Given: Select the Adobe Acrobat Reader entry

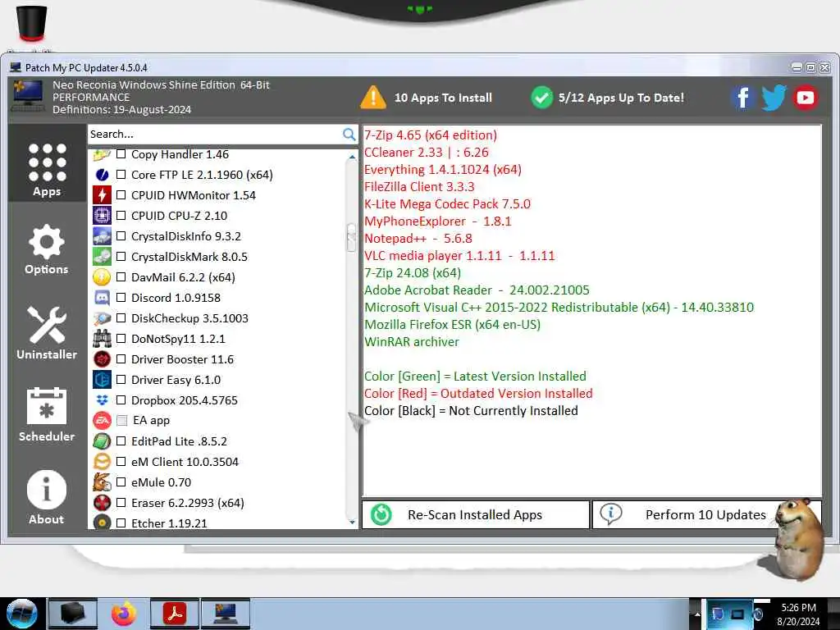Looking at the screenshot, I should click(477, 290).
